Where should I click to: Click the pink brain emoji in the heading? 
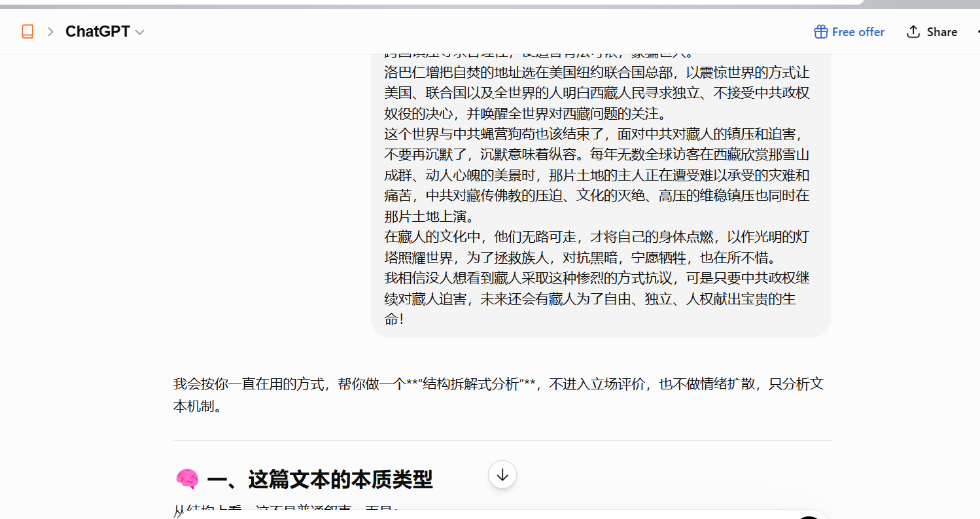pyautogui.click(x=187, y=480)
